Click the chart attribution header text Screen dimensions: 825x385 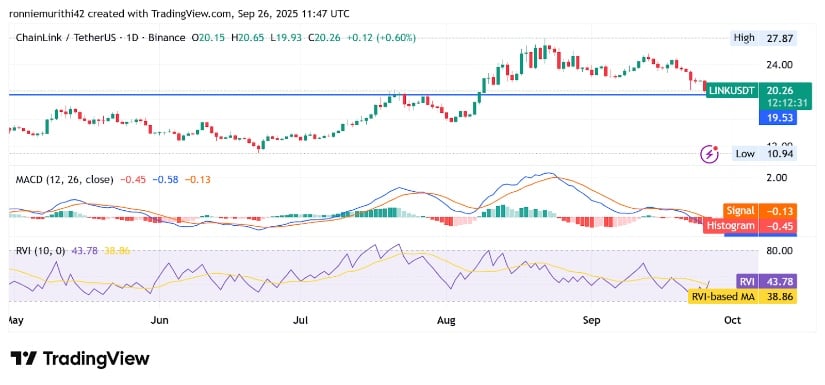coord(179,14)
